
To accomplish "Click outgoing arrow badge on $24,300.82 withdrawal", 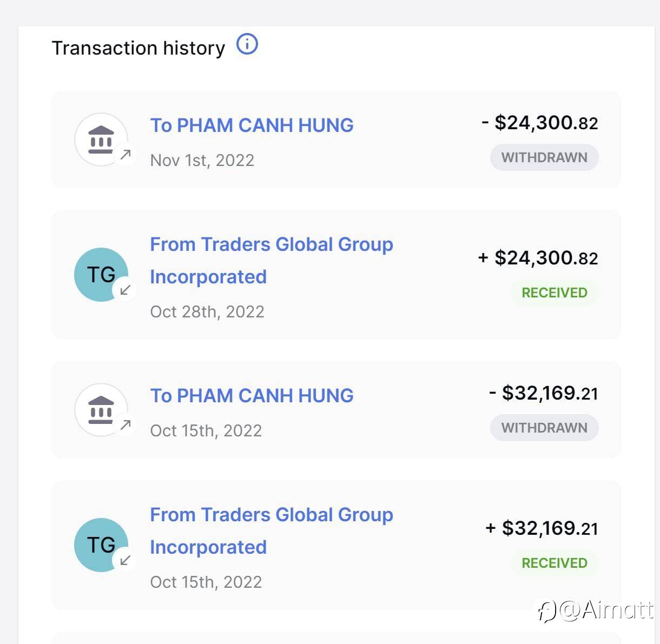I will click(126, 155).
